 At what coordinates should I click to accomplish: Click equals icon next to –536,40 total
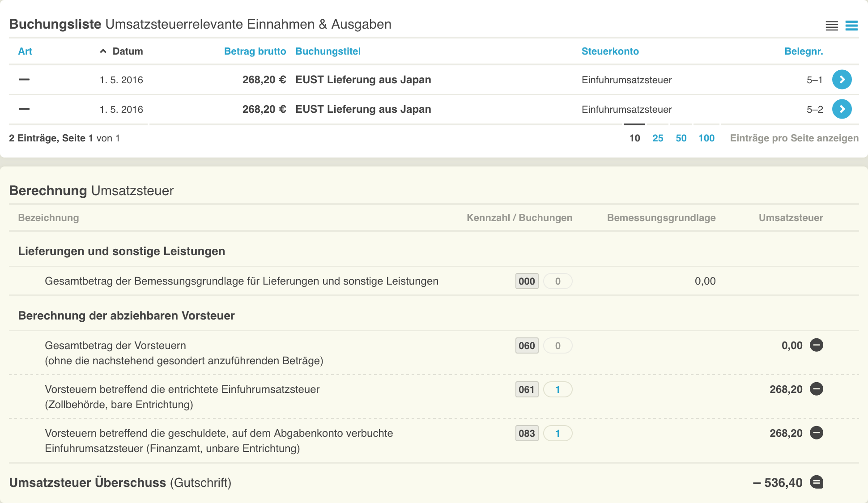817,482
